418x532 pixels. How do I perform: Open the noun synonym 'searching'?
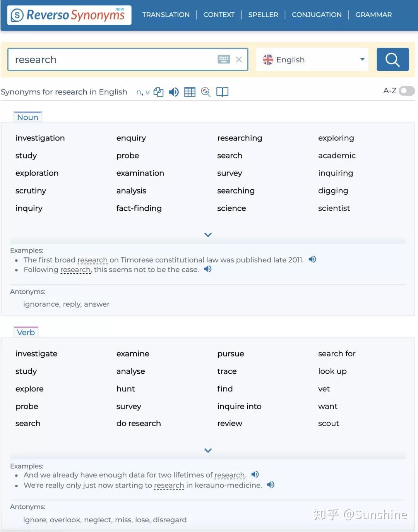(x=236, y=190)
